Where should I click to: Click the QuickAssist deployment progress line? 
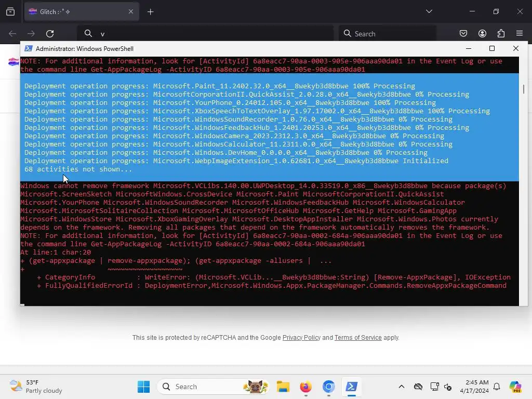pos(247,95)
